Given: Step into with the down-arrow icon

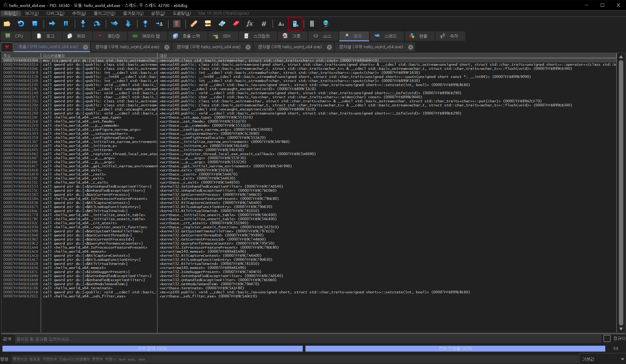Looking at the screenshot, I should 83,24.
